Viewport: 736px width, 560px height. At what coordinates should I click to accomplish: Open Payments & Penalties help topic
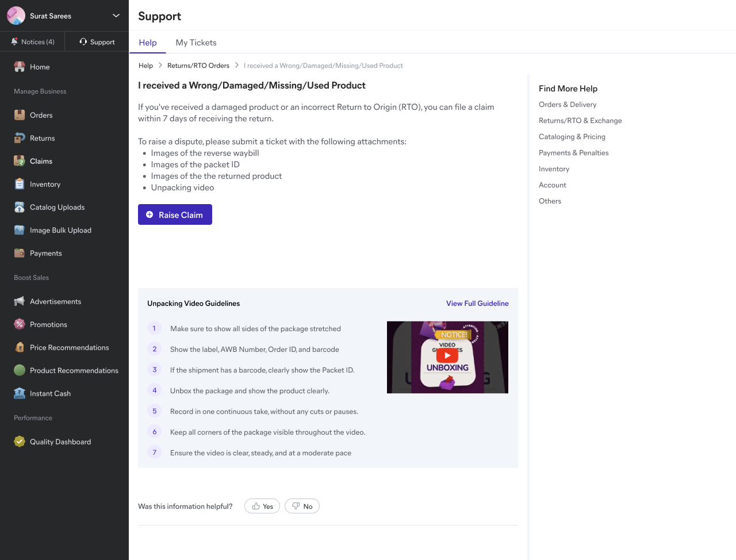pos(573,153)
